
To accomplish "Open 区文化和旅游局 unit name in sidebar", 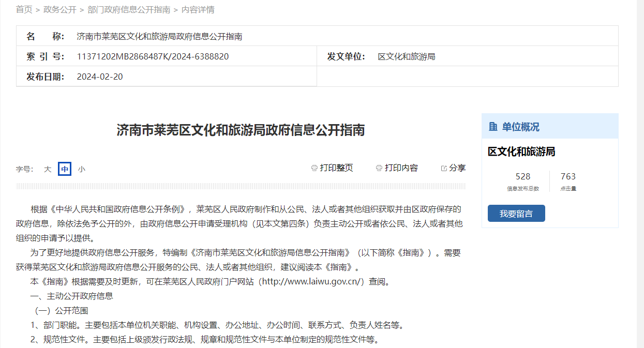I will click(521, 152).
